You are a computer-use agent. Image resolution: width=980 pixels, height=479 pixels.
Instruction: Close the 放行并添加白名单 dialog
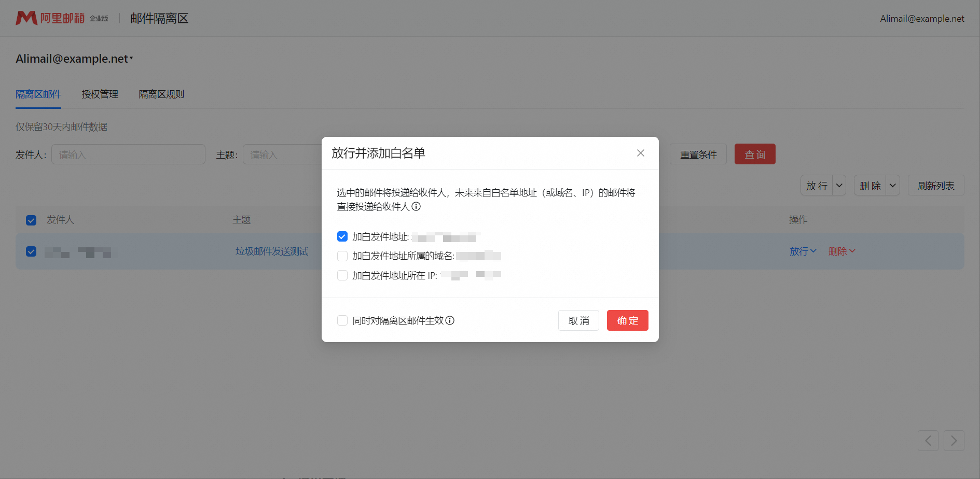click(x=640, y=153)
